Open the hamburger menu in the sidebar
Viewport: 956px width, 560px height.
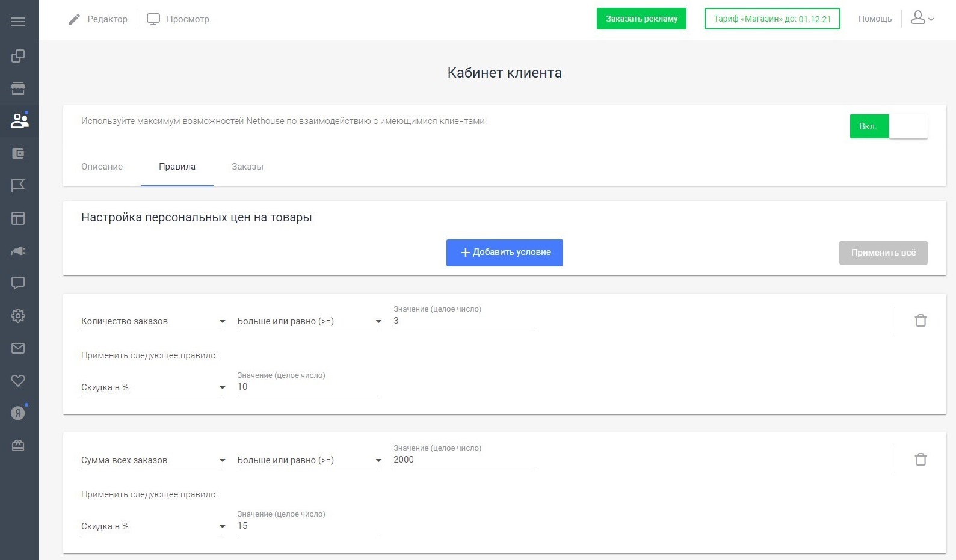click(x=18, y=22)
